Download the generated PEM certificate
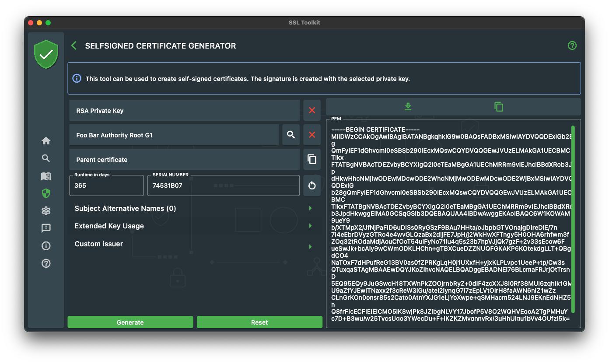Screen dimensions: 609x364 click(408, 107)
